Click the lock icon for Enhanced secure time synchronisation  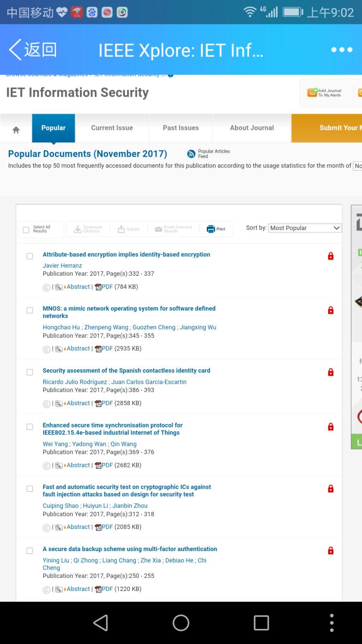click(331, 427)
